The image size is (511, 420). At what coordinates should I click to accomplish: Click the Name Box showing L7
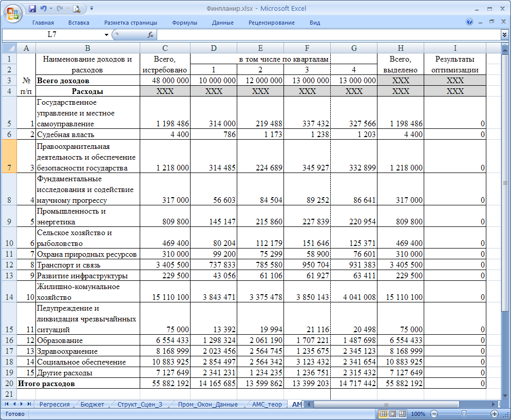(52, 34)
